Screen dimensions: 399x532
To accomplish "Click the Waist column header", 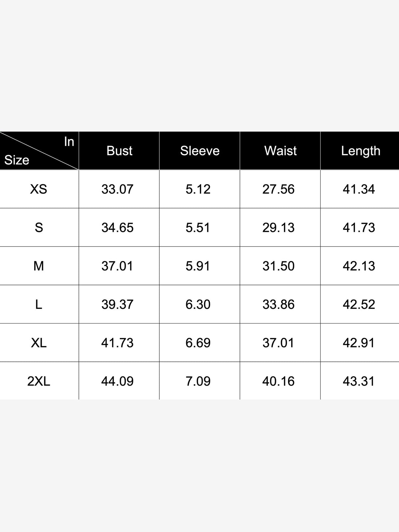I will [x=280, y=151].
